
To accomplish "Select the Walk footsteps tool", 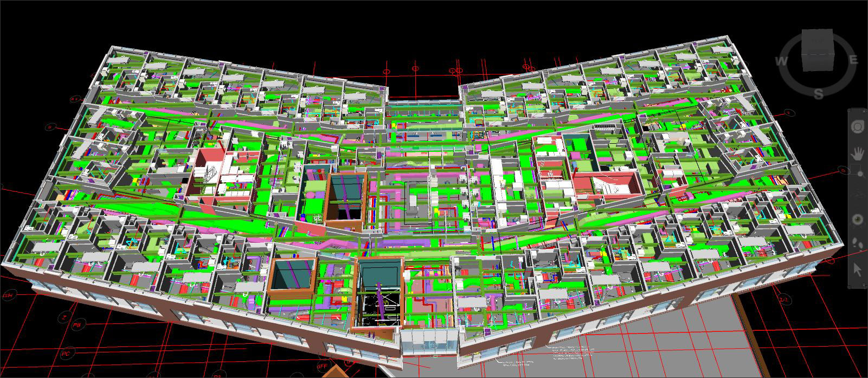I will coord(857,244).
